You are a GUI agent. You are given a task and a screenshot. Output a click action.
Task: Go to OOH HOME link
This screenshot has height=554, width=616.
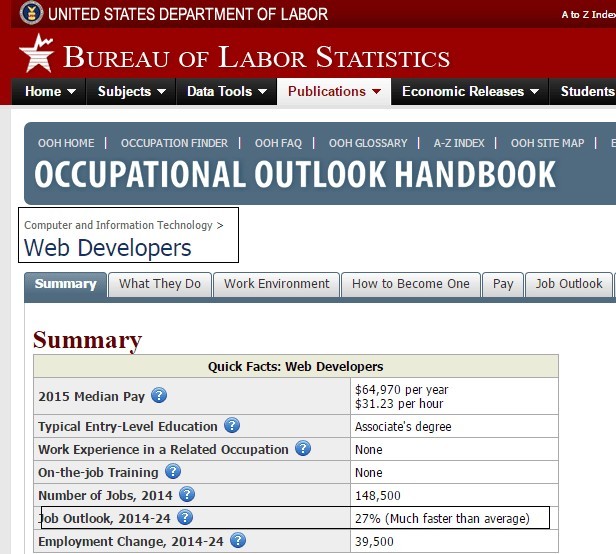(66, 143)
